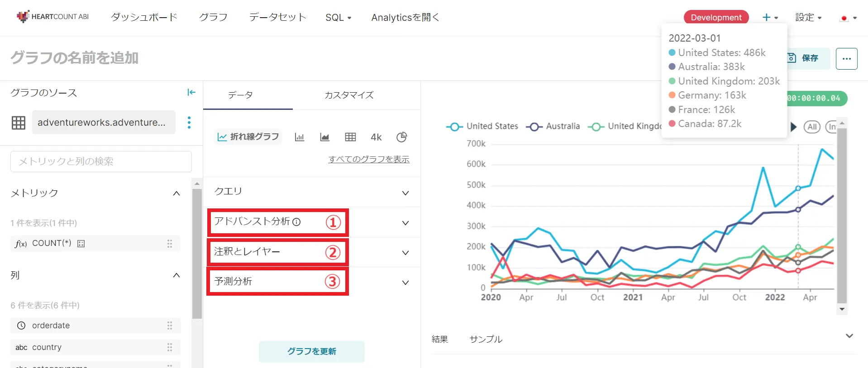Collapse the graph source panel
The width and height of the screenshot is (868, 368).
pyautogui.click(x=191, y=92)
